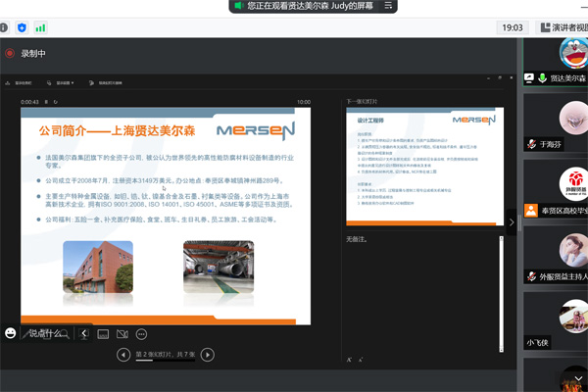The width and height of the screenshot is (588, 392).
Task: Open the sharing options menu icon in banner
Action: [x=388, y=6]
